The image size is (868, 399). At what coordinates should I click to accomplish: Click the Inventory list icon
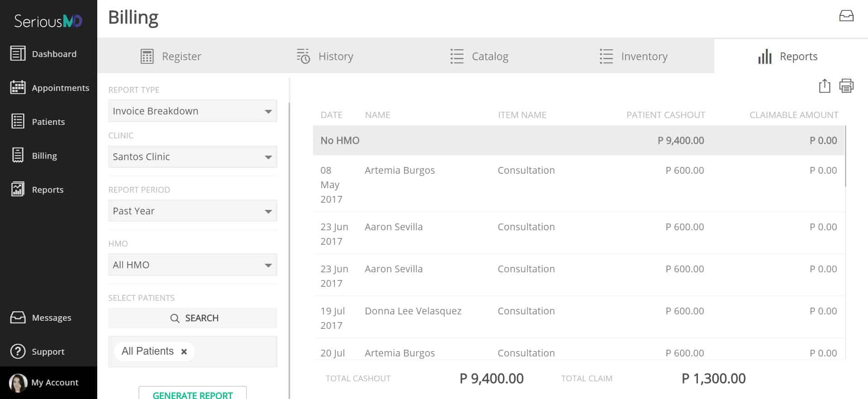pos(606,56)
